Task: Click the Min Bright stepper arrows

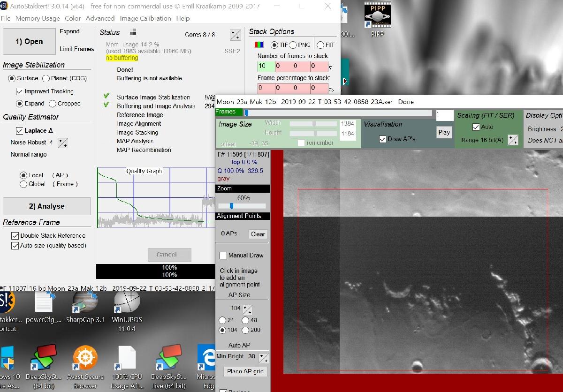Action: [x=263, y=357]
